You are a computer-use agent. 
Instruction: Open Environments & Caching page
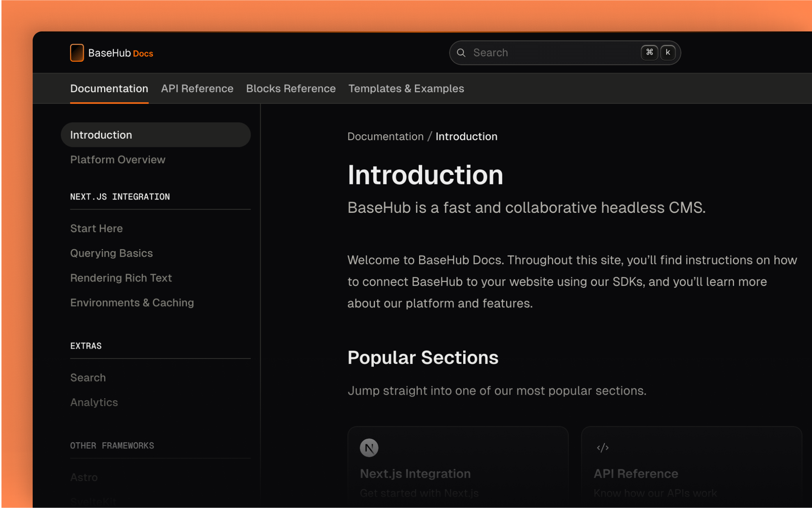click(x=132, y=303)
